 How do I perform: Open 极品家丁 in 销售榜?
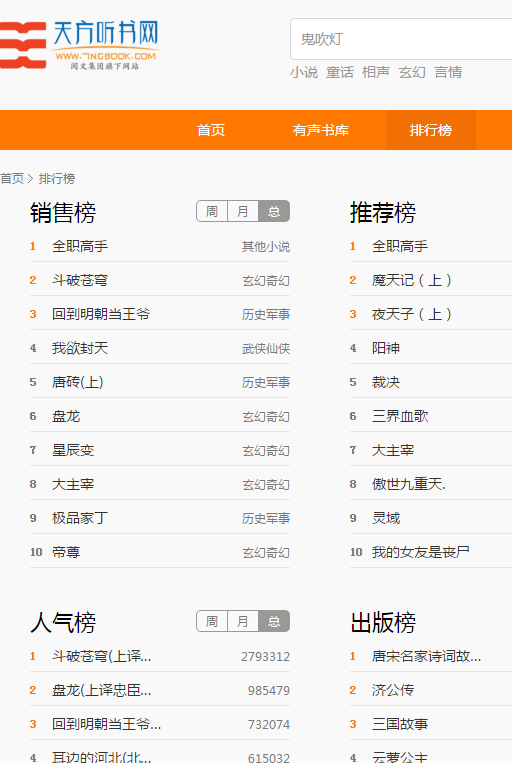(x=80, y=518)
